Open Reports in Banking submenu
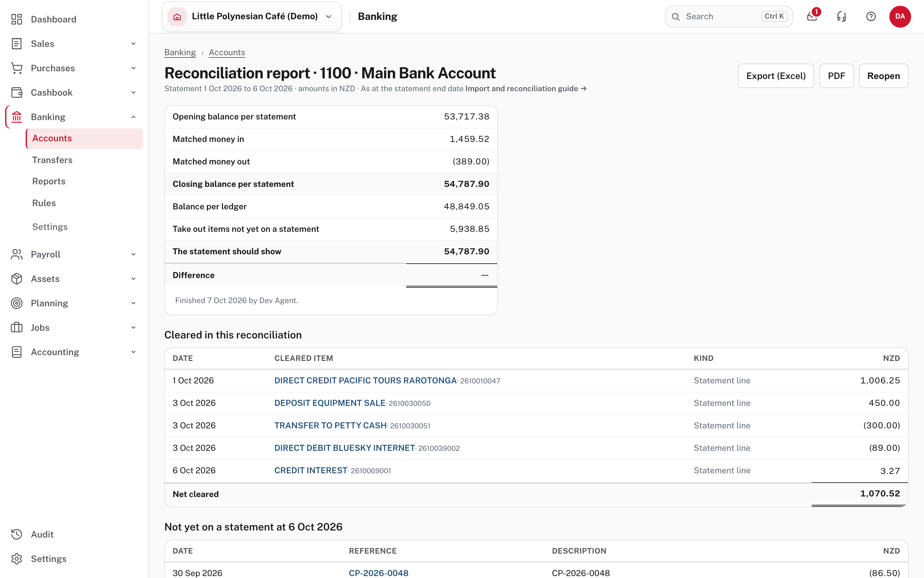This screenshot has width=924, height=578. click(49, 181)
